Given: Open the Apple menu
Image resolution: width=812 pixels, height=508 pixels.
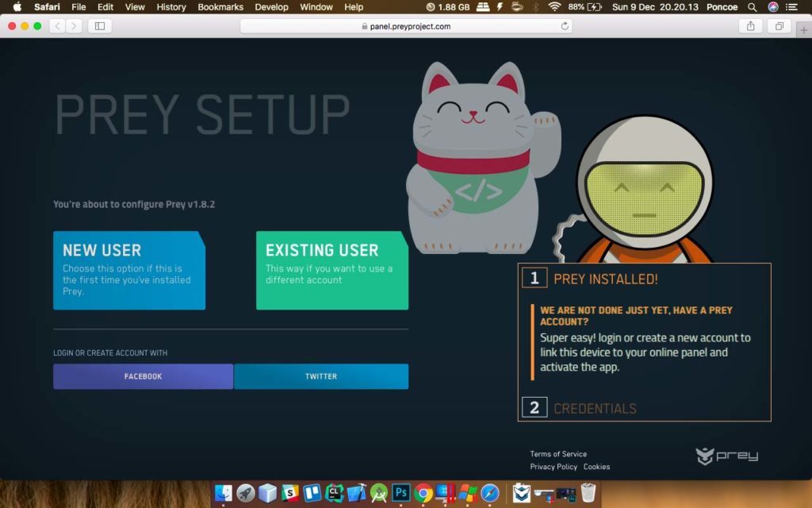Looking at the screenshot, I should pos(17,6).
